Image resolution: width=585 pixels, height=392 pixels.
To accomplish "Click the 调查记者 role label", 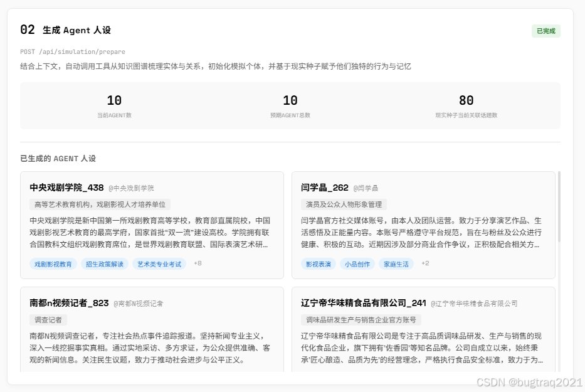I will coord(48,320).
